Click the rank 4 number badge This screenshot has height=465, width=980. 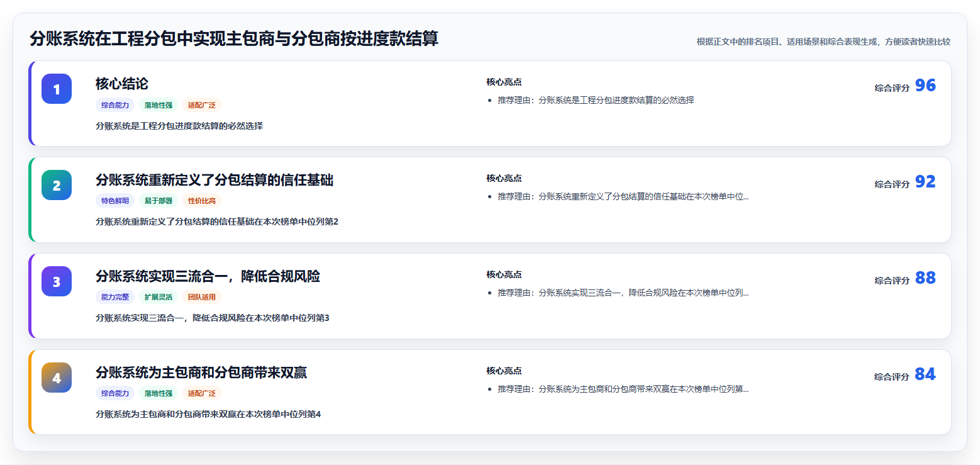57,378
